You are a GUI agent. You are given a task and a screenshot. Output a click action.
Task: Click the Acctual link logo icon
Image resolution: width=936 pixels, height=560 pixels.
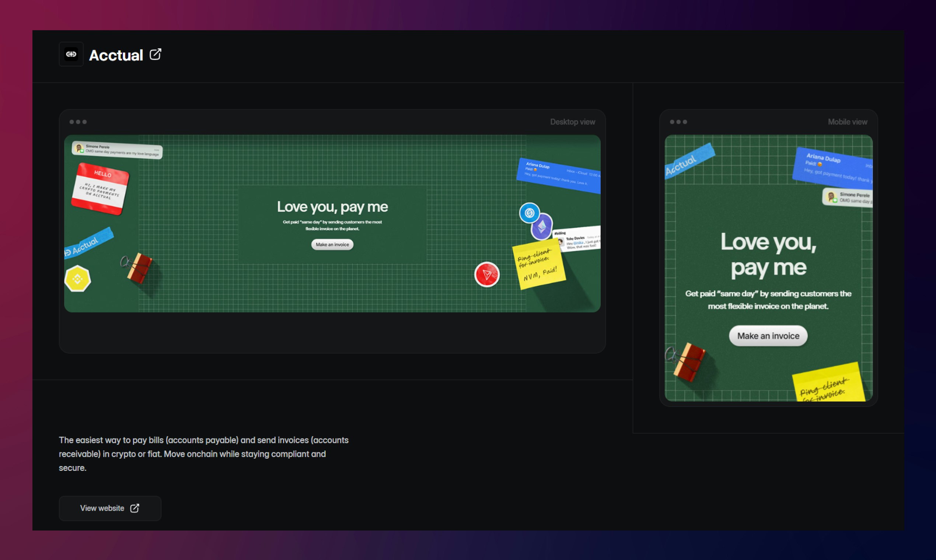pyautogui.click(x=71, y=54)
